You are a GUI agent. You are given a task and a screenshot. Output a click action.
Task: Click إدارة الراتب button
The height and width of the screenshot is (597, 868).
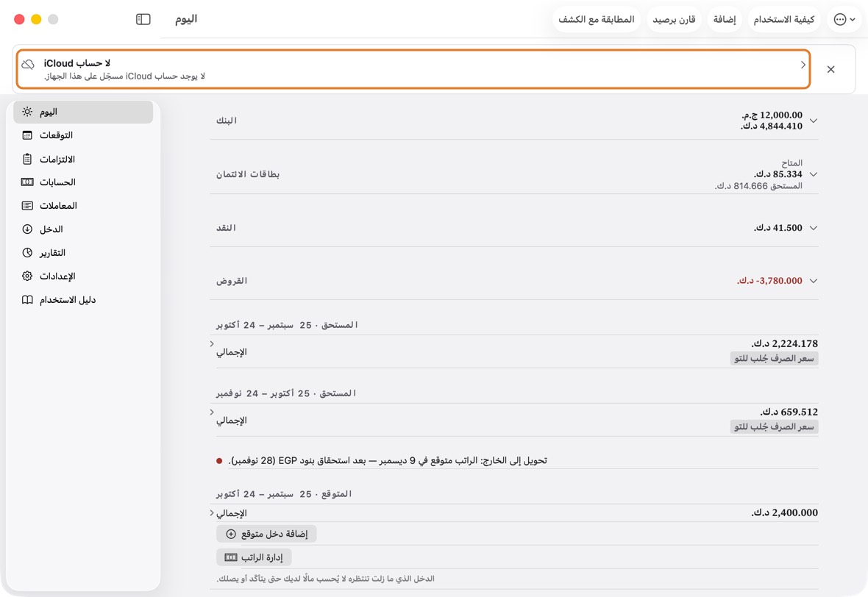coord(254,557)
